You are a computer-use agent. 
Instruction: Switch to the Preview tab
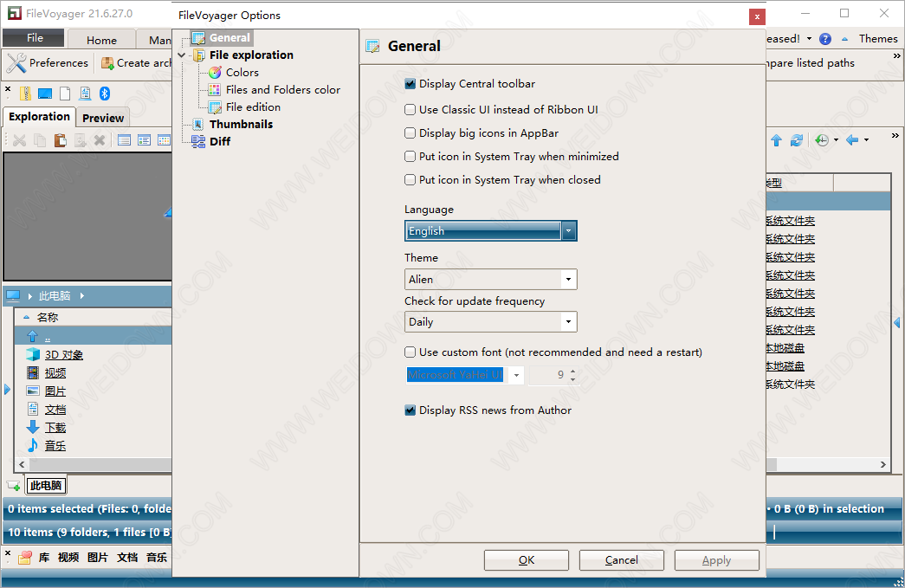103,118
